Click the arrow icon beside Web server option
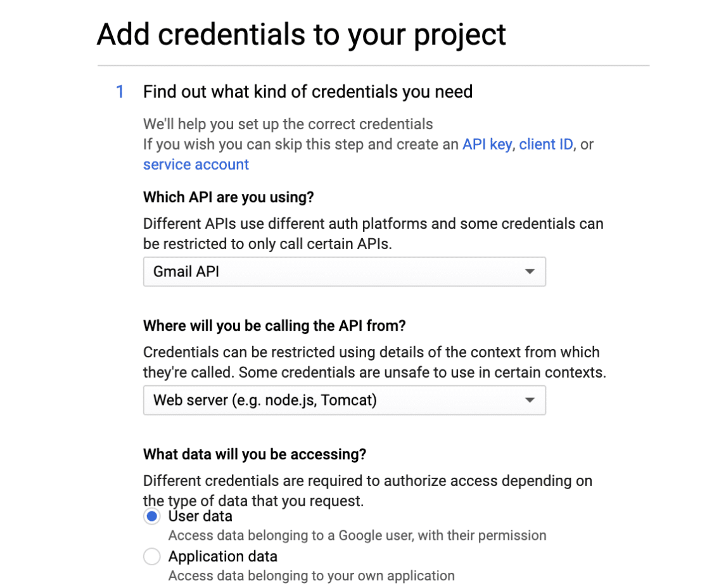The width and height of the screenshot is (707, 588). pos(530,400)
